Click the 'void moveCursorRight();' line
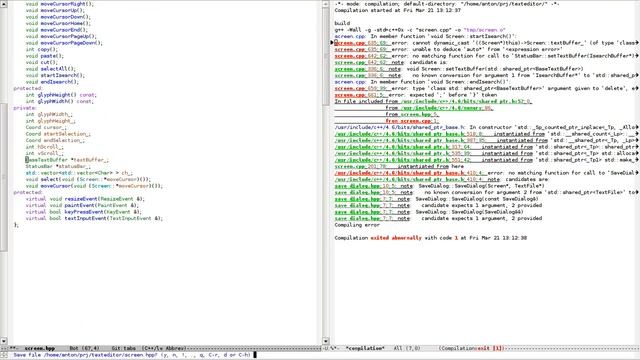Image resolution: width=640 pixels, height=360 pixels. (x=60, y=4)
